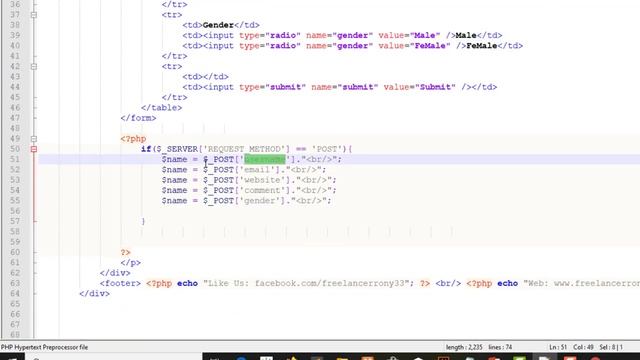
Task: Click line number 56 in the margin
Action: point(15,211)
